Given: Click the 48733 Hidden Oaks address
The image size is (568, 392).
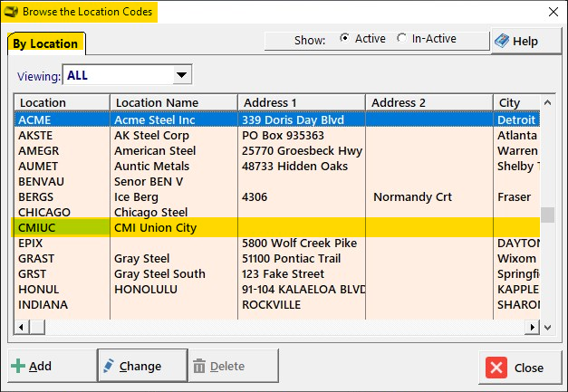Looking at the screenshot, I should tap(294, 167).
